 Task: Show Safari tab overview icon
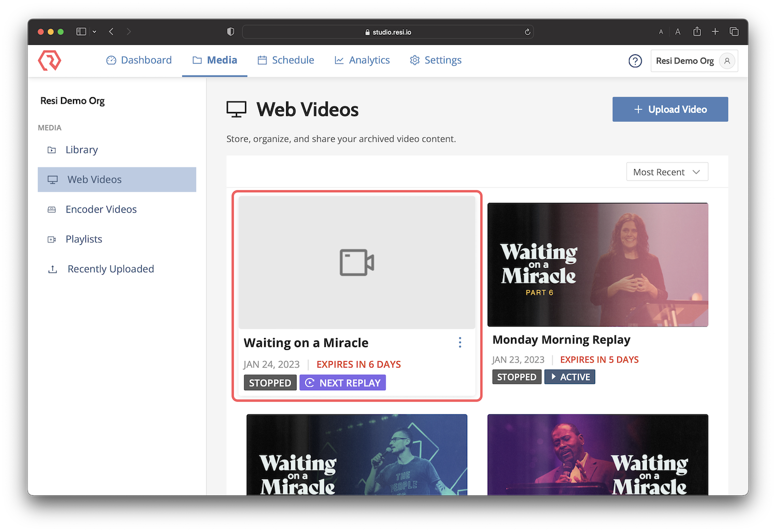(734, 32)
